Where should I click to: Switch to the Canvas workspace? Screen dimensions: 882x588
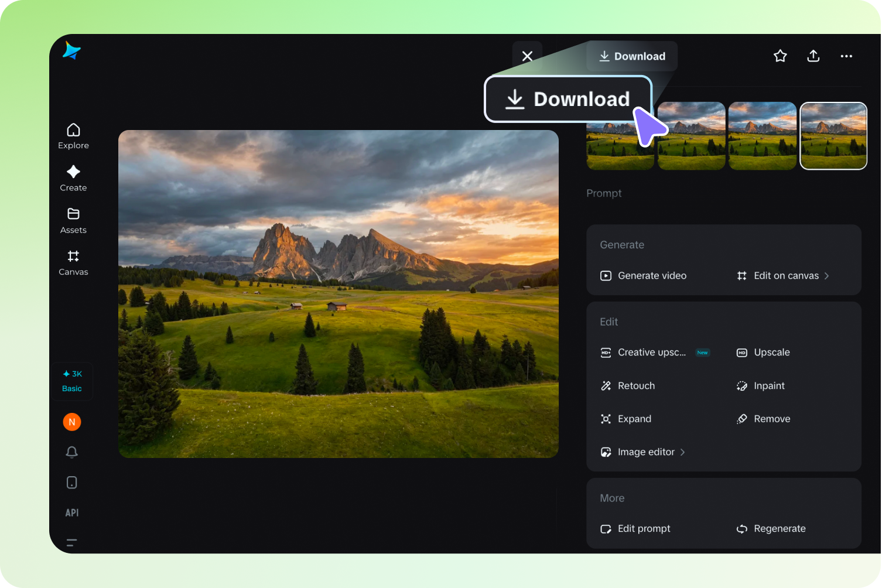(73, 262)
